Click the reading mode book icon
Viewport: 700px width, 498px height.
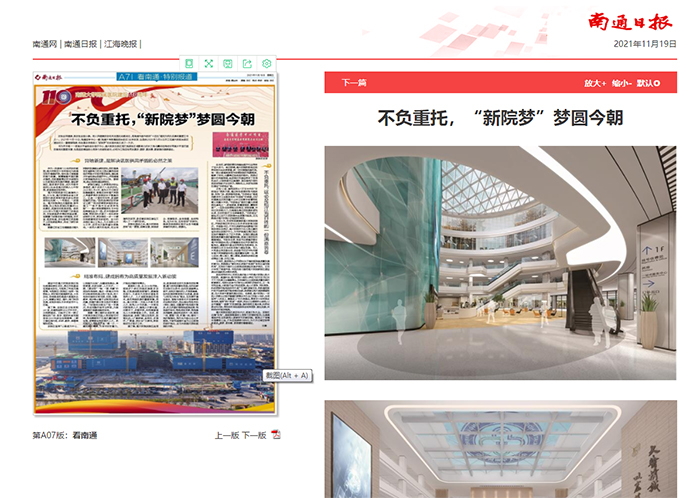click(x=190, y=63)
